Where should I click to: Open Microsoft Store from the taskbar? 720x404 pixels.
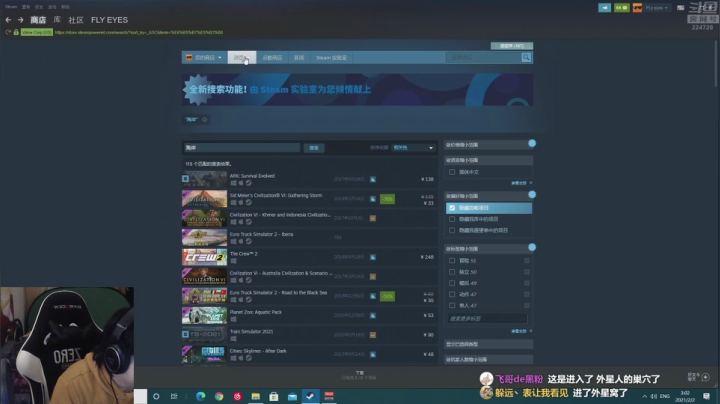[x=274, y=396]
